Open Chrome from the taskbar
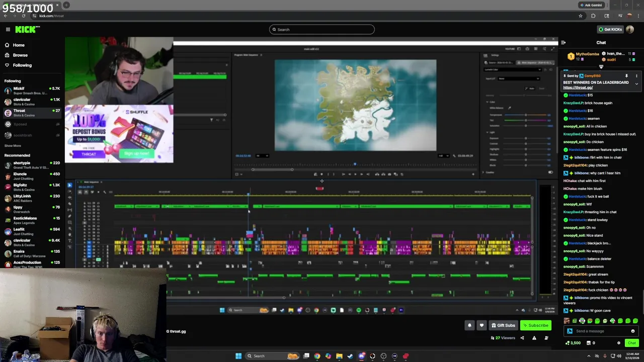Image resolution: width=644 pixels, height=362 pixels. click(x=317, y=356)
